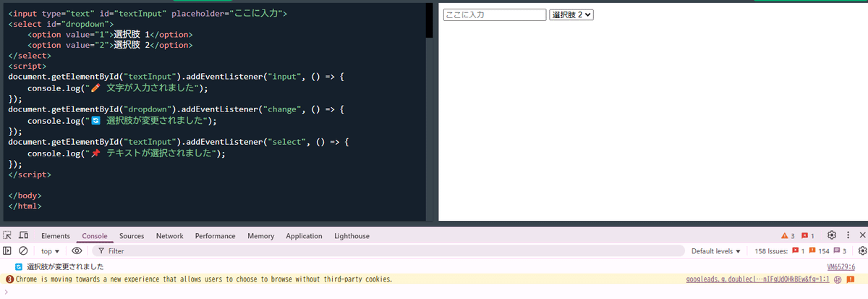
Task: Click the option value="2" code line
Action: coord(110,45)
